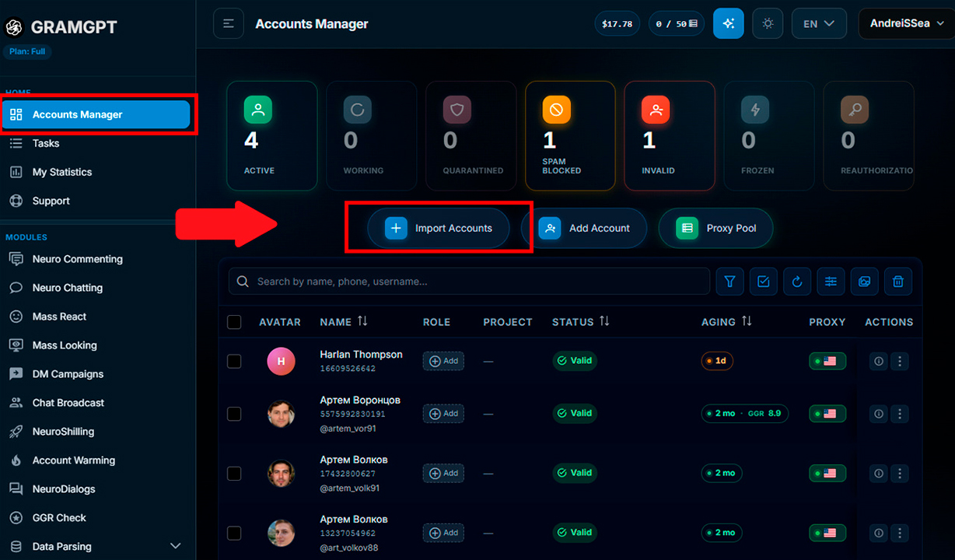The image size is (955, 560).
Task: Open more actions for @artem_volk91 row
Action: (900, 473)
